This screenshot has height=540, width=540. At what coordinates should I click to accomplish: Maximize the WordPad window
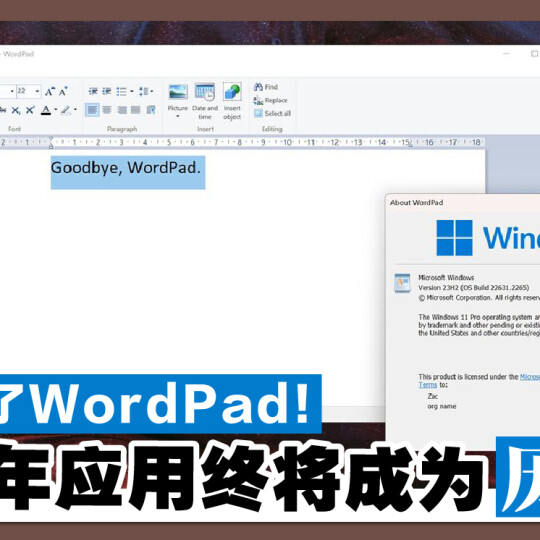point(534,54)
